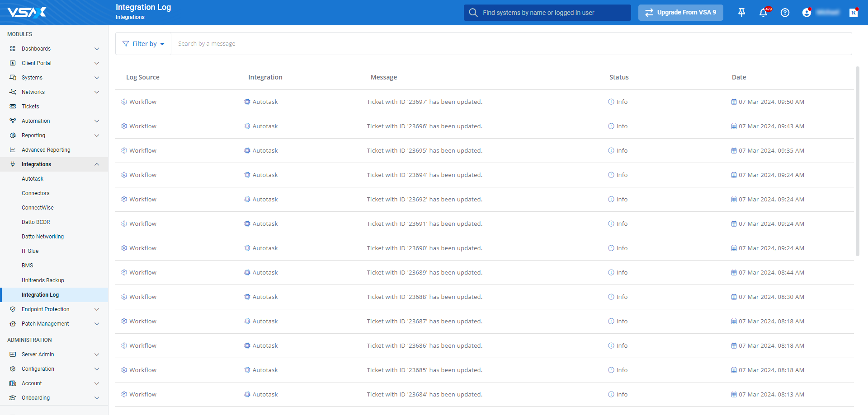Click the Onboarding graduation cap icon
Image resolution: width=868 pixels, height=415 pixels.
(x=13, y=398)
